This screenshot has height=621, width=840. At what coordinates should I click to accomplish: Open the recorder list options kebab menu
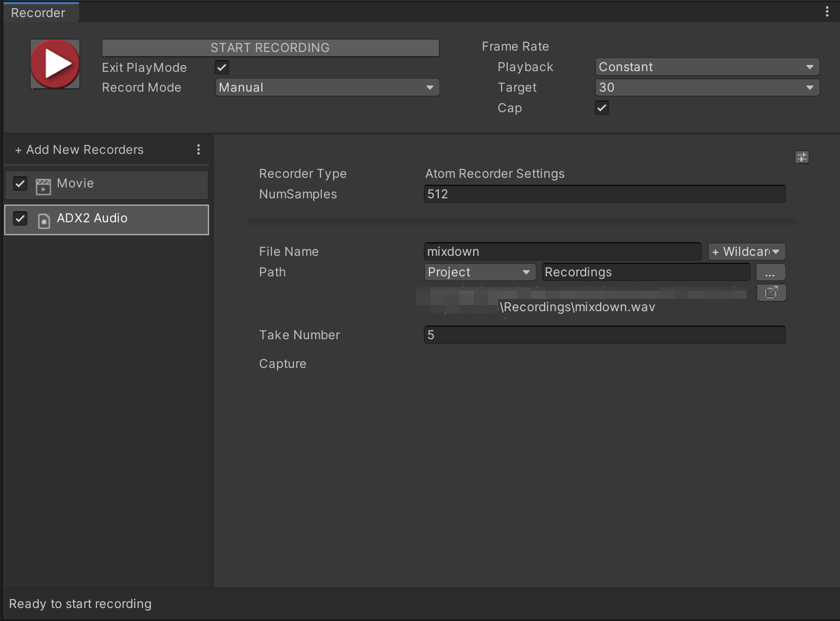click(198, 149)
